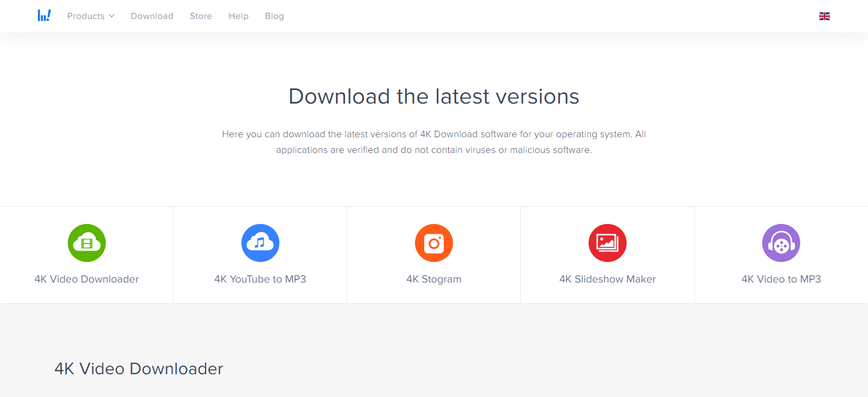Viewport: 868px width, 397px height.
Task: Select the 4K YouTube to MP3 label
Action: click(x=260, y=279)
